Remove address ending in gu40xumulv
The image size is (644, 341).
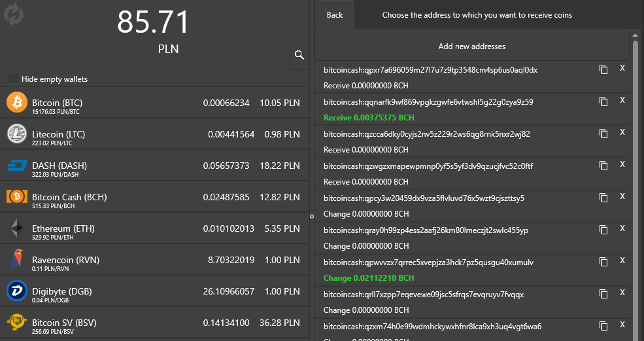[622, 260]
